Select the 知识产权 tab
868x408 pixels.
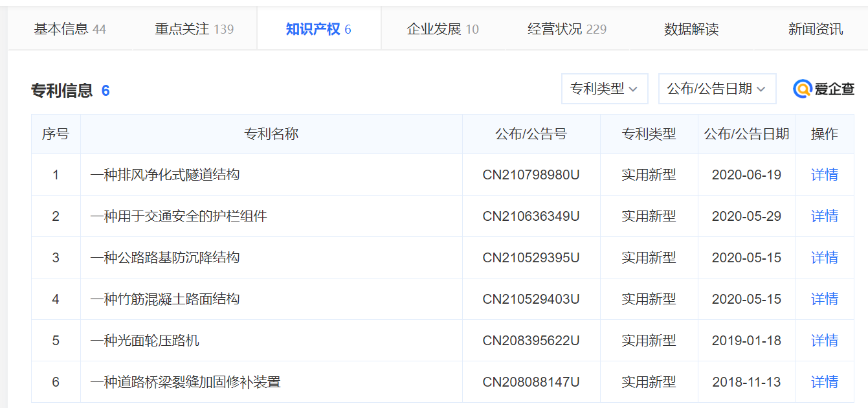coord(318,29)
